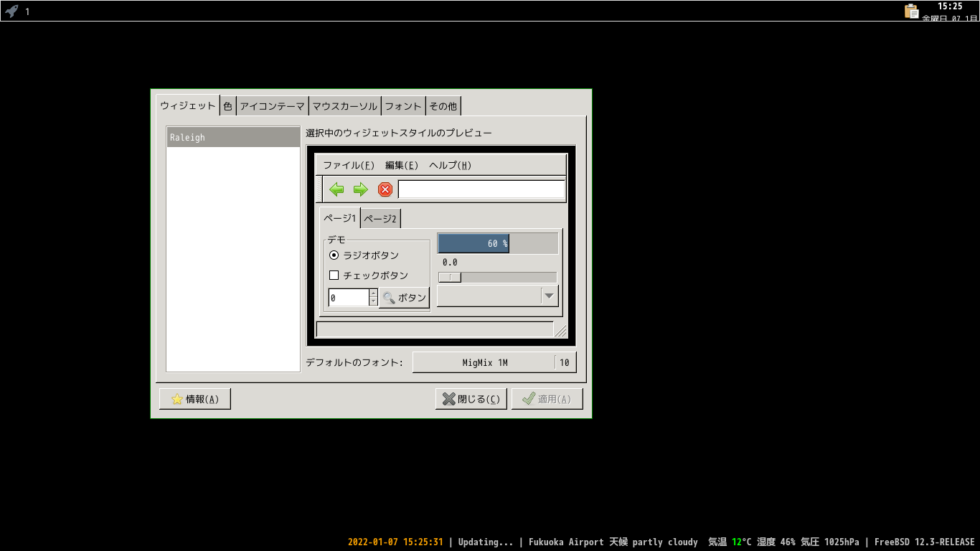This screenshot has width=980, height=551.
Task: Click workspace number 1 in top panel
Action: 27,11
